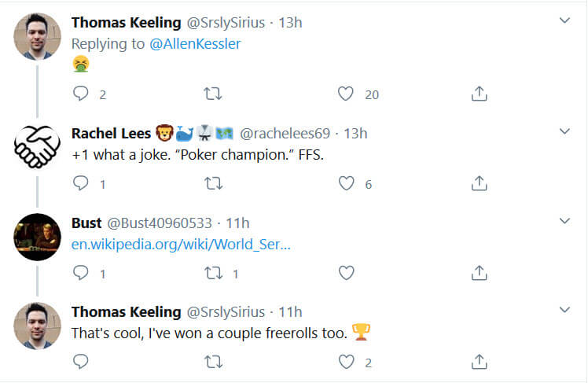588x383 pixels.
Task: Retweet Bust's Wikipedia link tweet
Action: click(212, 273)
